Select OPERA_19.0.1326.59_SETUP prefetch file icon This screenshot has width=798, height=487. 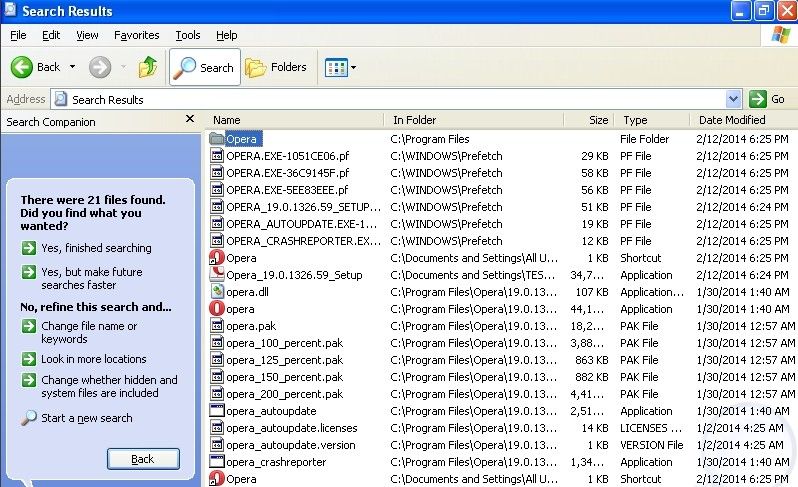(217, 207)
